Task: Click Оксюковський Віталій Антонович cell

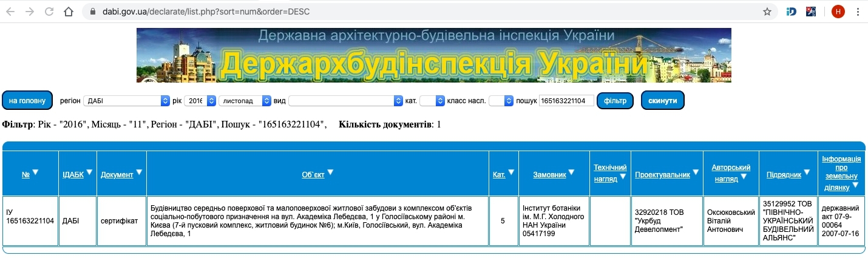Action: tap(731, 221)
